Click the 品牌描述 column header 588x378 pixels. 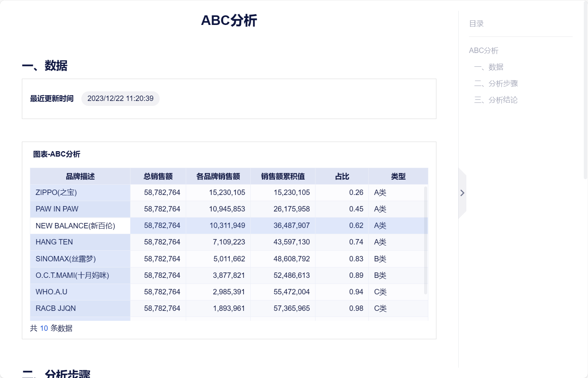click(x=80, y=177)
